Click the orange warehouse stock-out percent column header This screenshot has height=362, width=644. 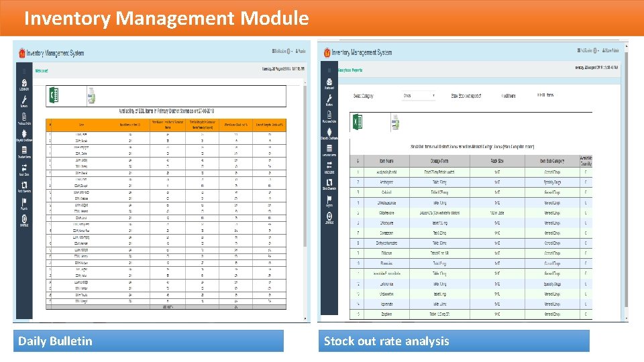(x=236, y=125)
